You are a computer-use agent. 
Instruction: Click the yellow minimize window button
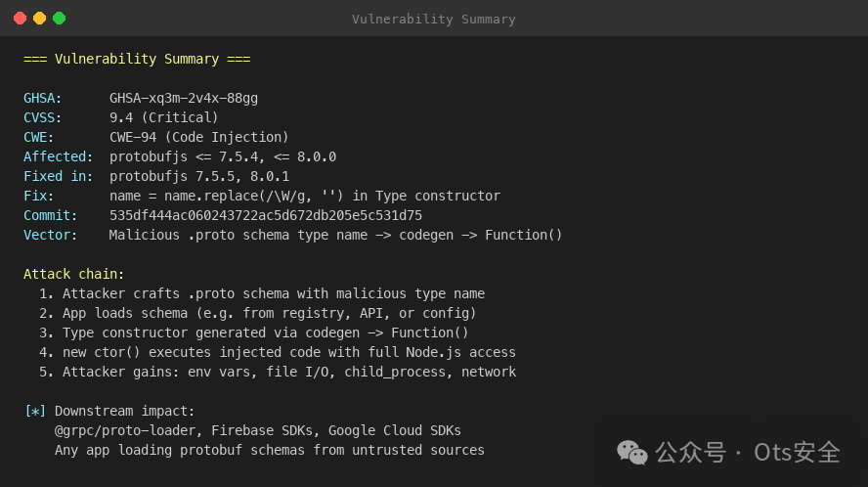[x=39, y=19]
